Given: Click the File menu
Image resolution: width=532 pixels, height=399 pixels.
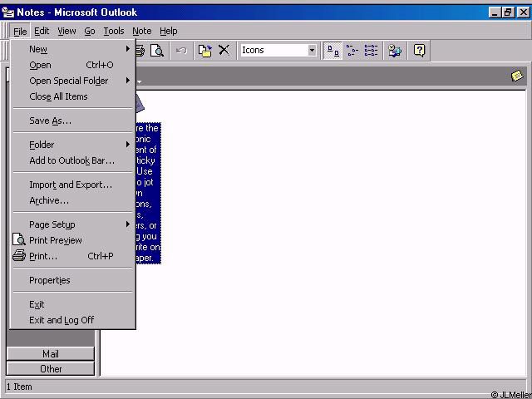Looking at the screenshot, I should 20,32.
